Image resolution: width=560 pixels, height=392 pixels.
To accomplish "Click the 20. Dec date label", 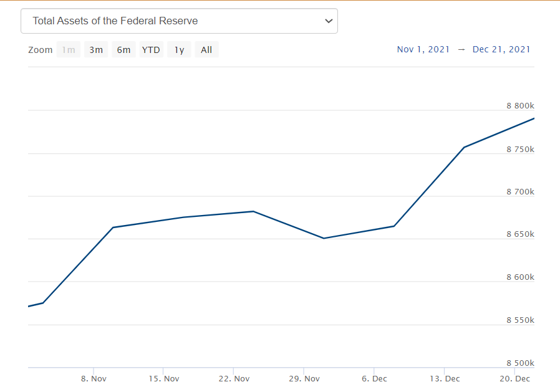I will tap(514, 379).
